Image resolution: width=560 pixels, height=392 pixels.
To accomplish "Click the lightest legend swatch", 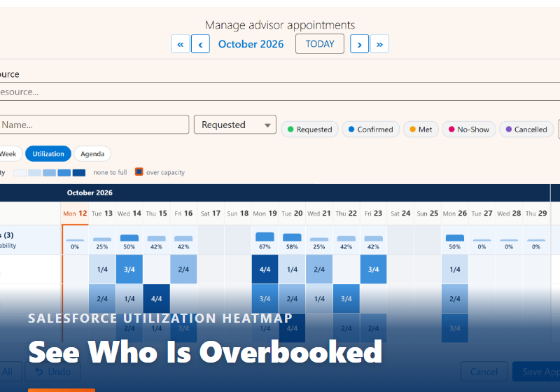I will coord(20,173).
